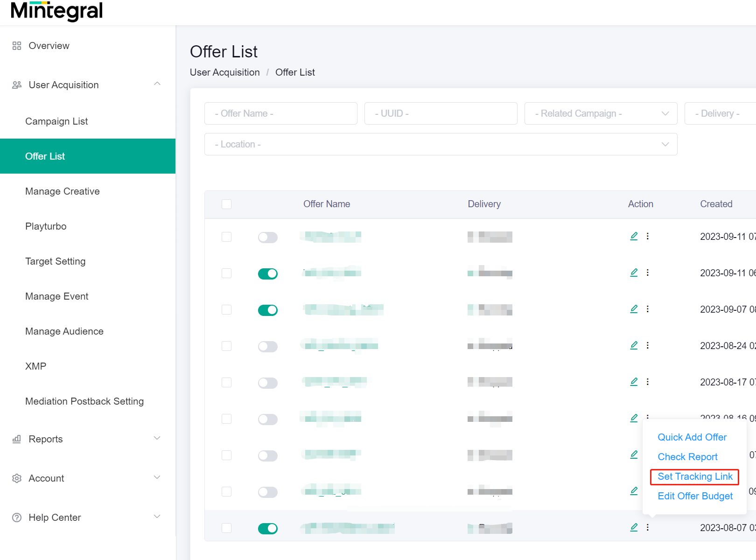Viewport: 756px width, 560px height.
Task: Enable the toggle on the first offer row
Action: coord(267,237)
